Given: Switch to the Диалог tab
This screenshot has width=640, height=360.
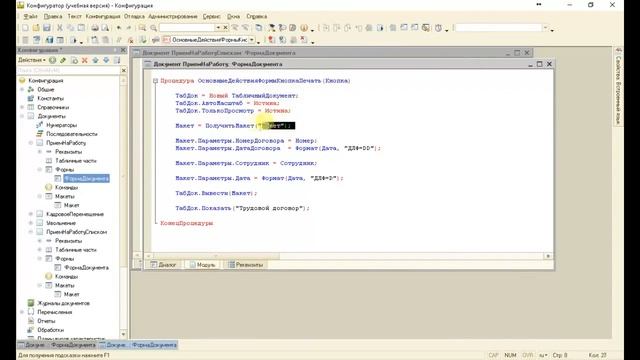Looking at the screenshot, I should [163, 265].
